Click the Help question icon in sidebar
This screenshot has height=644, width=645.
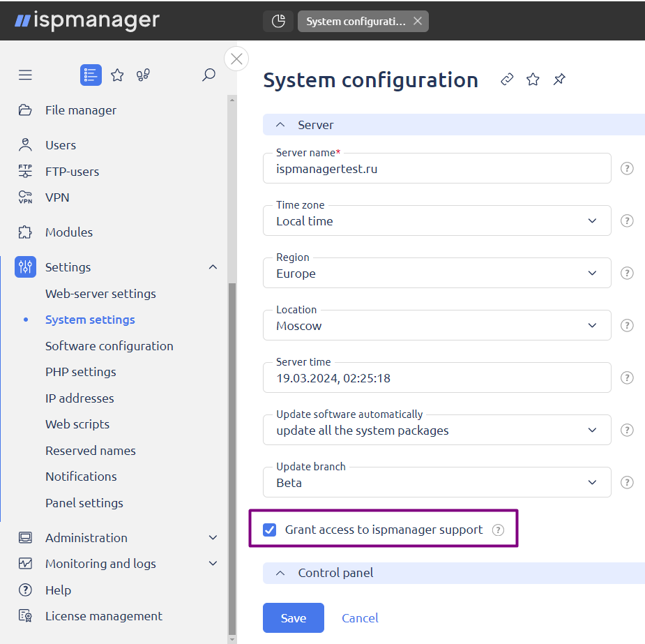pyautogui.click(x=25, y=590)
